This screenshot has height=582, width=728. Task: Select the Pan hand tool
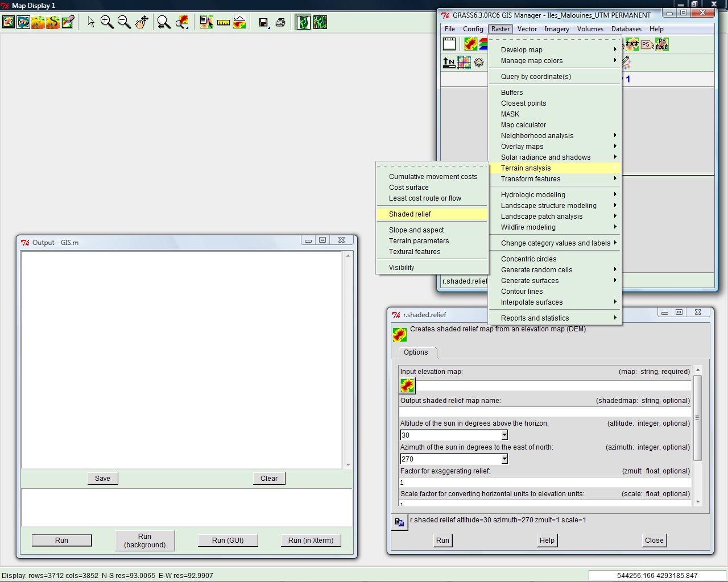[x=141, y=22]
